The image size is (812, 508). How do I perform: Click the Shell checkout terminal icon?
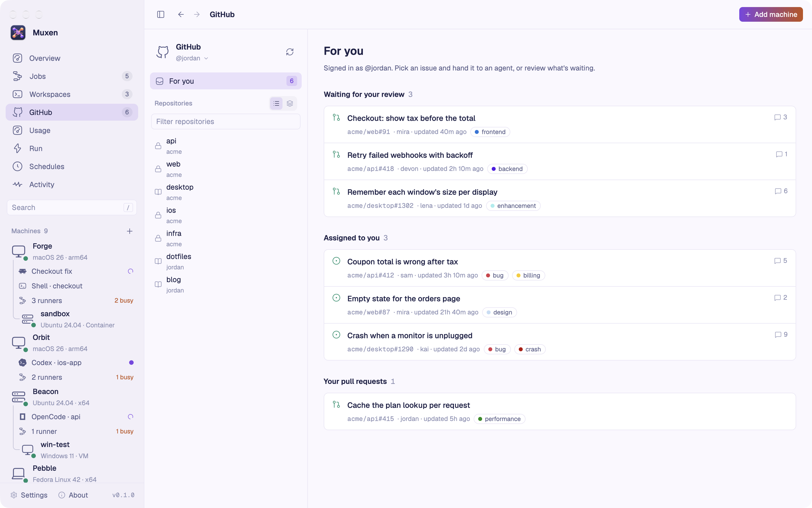(x=23, y=286)
